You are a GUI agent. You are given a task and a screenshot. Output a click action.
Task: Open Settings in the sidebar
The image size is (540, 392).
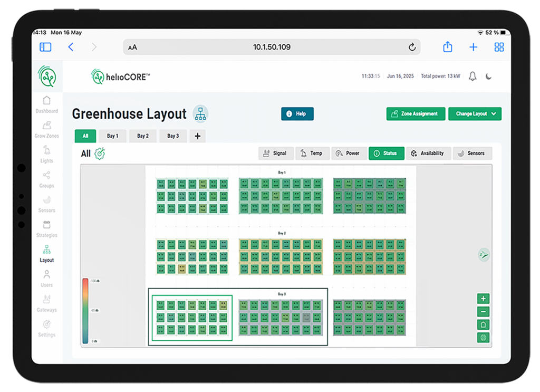pyautogui.click(x=47, y=328)
